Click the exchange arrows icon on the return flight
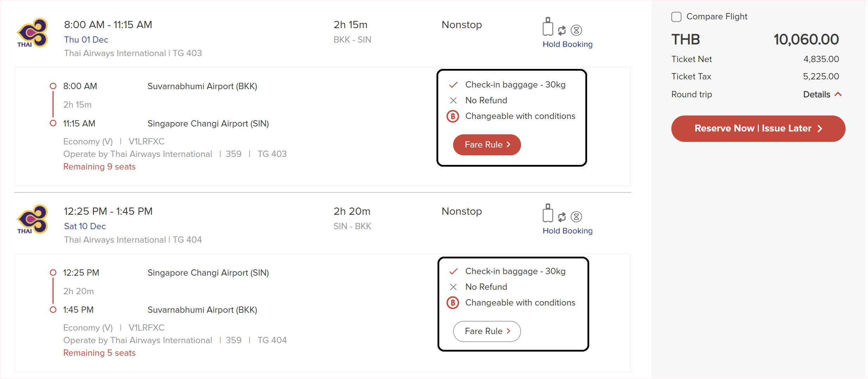 tap(562, 217)
